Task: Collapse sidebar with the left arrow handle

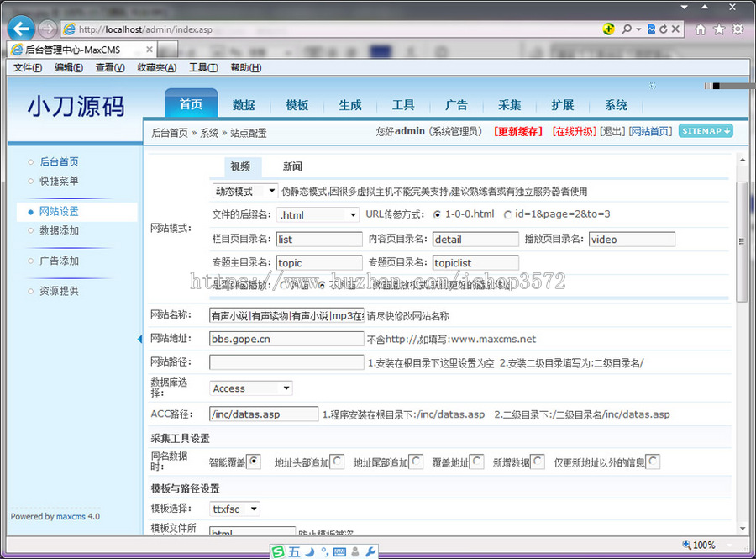Action: pyautogui.click(x=139, y=339)
